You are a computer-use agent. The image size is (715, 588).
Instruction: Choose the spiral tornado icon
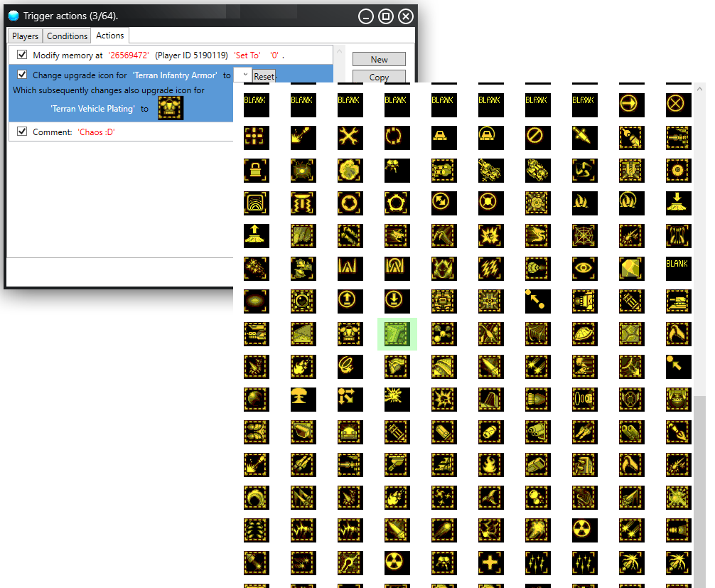click(x=350, y=367)
